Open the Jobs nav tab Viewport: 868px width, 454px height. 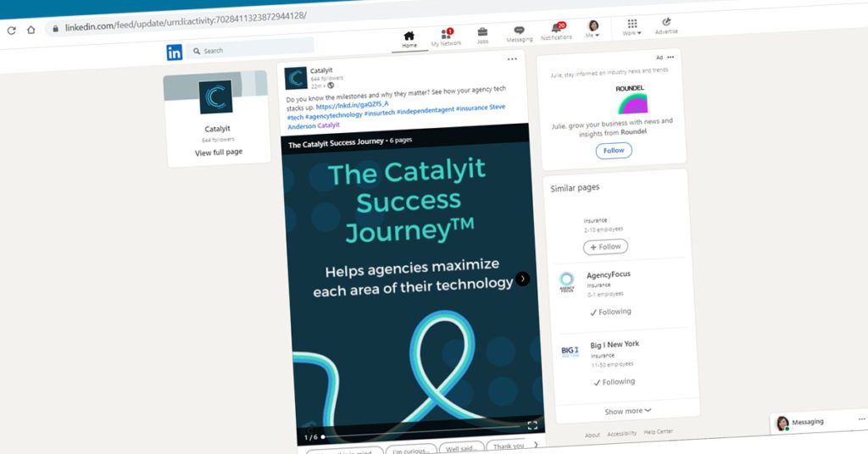[x=482, y=36]
